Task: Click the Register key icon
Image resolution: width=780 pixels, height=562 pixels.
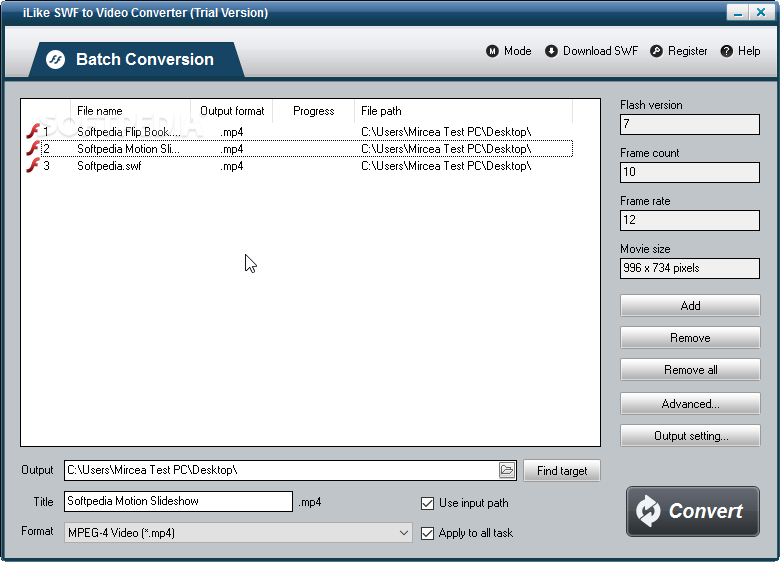Action: pos(656,51)
